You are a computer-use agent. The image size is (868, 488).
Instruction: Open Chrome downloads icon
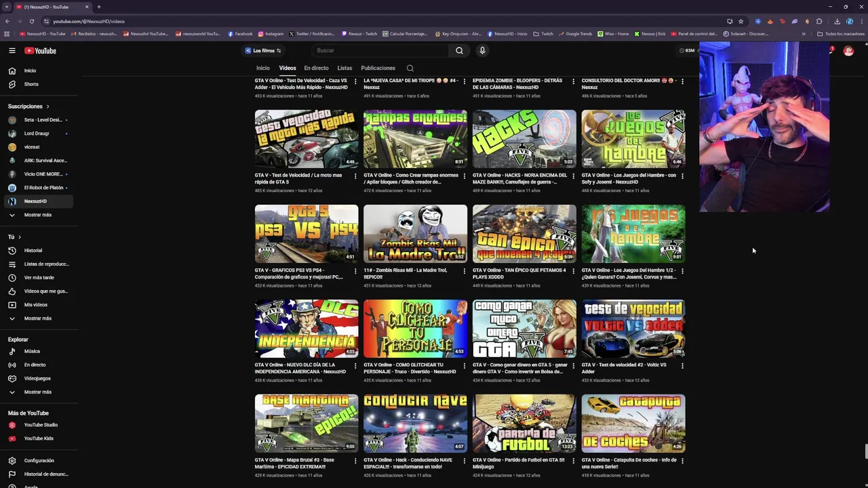(x=837, y=21)
